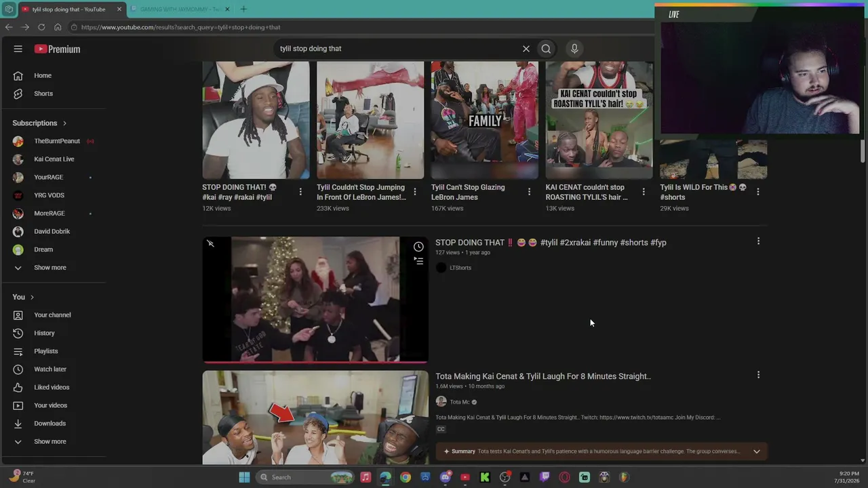The image size is (868, 488).
Task: Open the Tylil Can't Stop Glazing LeBron short
Action: pos(484,121)
